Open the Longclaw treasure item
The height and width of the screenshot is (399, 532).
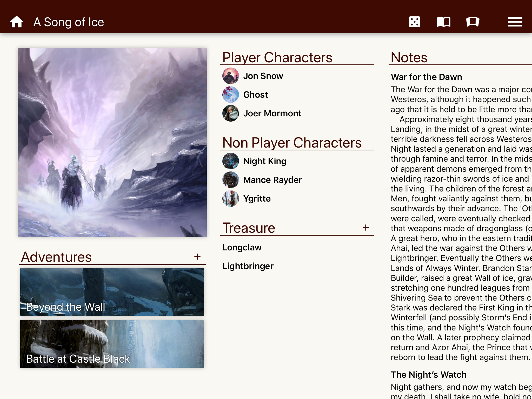click(x=242, y=247)
